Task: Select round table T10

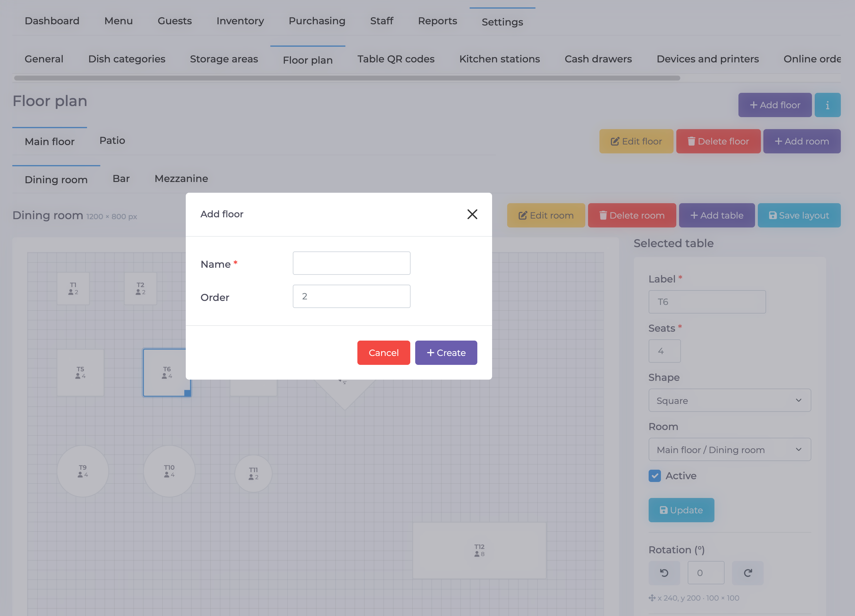Action: [169, 471]
